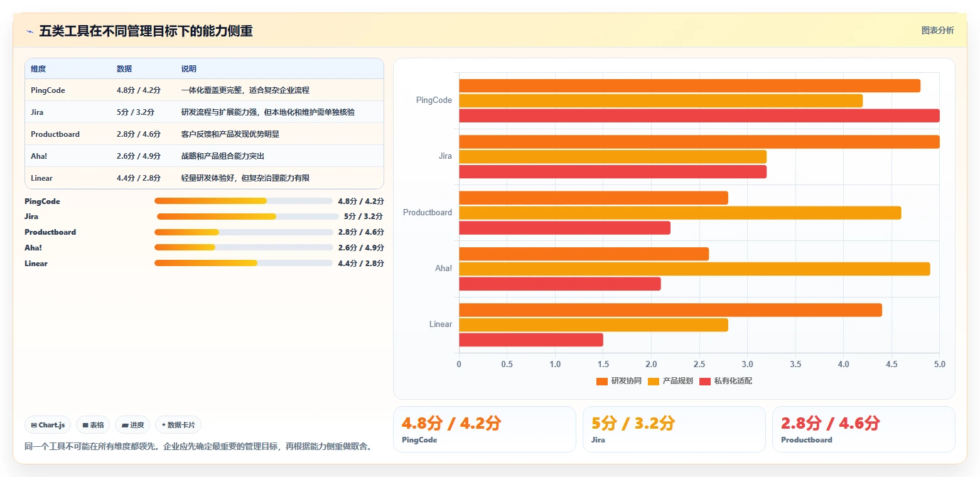Click Linear's red 私有化适配 chart bar

[531, 340]
